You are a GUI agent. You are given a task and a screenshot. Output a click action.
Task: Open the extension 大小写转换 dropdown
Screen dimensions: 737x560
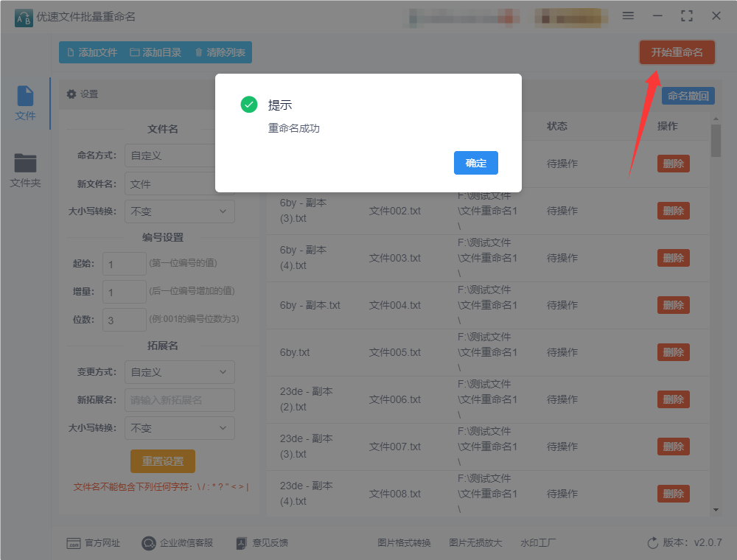point(180,428)
